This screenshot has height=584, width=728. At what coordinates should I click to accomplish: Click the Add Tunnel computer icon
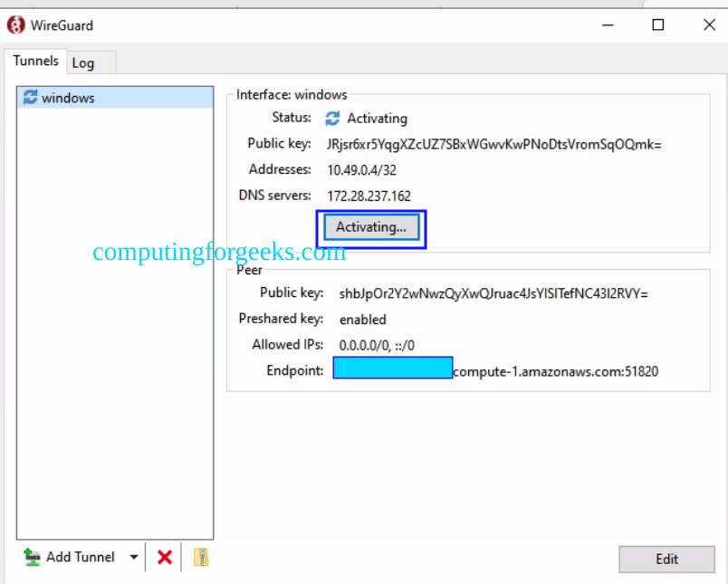(32, 557)
